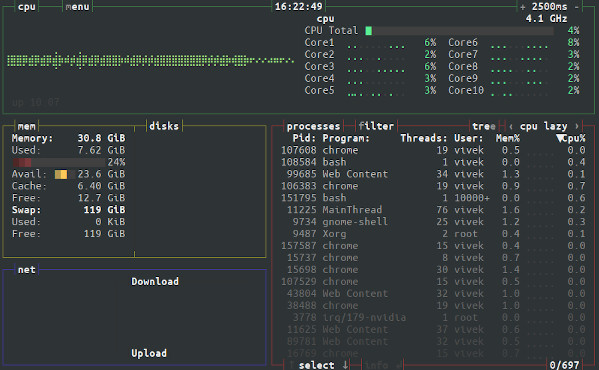The image size is (599, 370).
Task: Toggle the process tree view
Action: click(484, 126)
